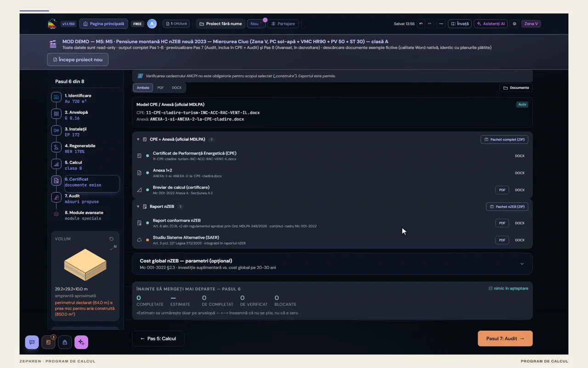Open Asistenți AI from the top bar
The width and height of the screenshot is (588, 368).
491,24
